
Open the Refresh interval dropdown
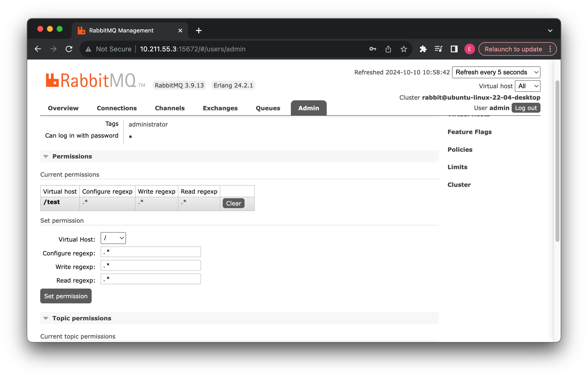click(496, 72)
